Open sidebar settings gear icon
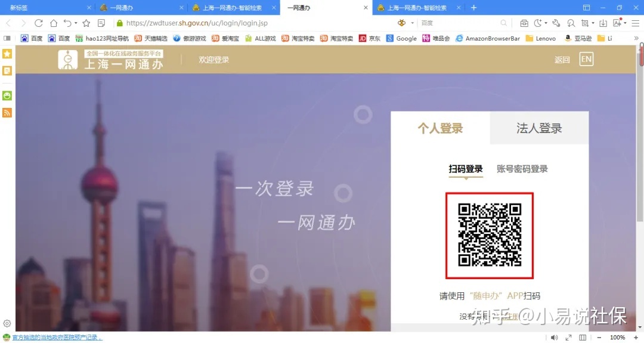The height and width of the screenshot is (343, 644). pyautogui.click(x=7, y=323)
